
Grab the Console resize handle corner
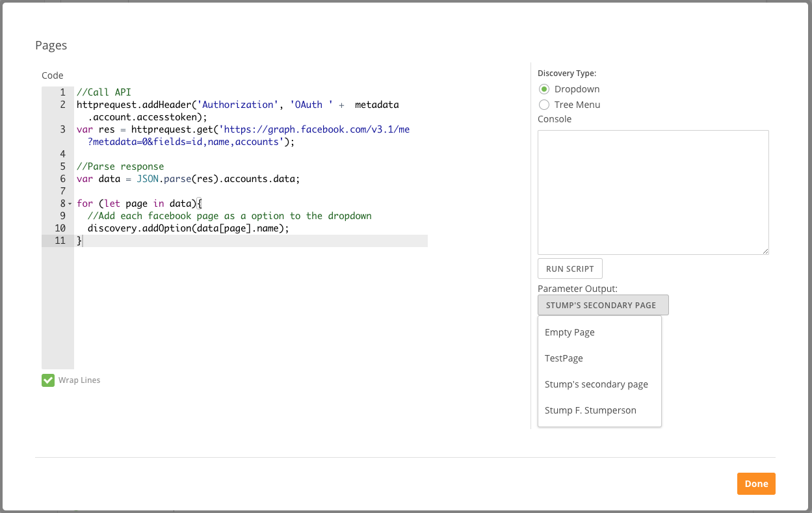pos(765,250)
